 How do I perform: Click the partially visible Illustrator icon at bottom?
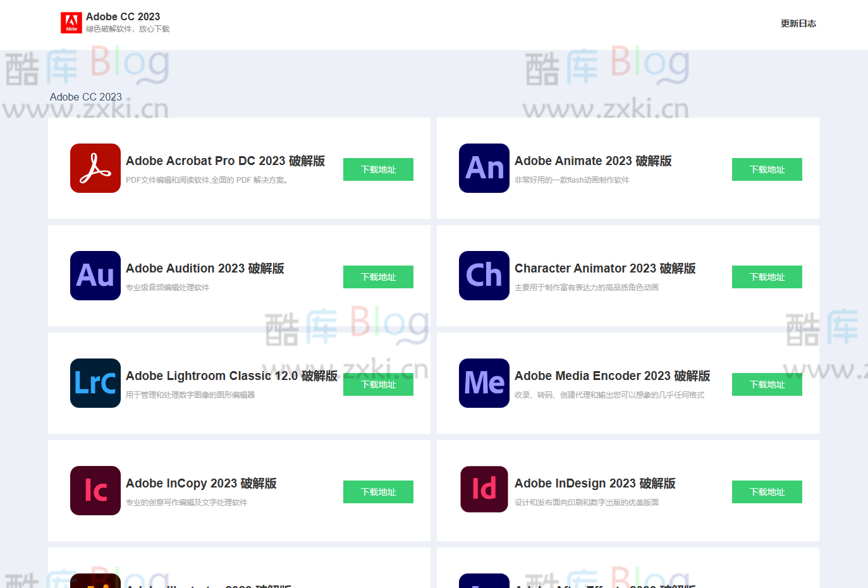[x=95, y=580]
